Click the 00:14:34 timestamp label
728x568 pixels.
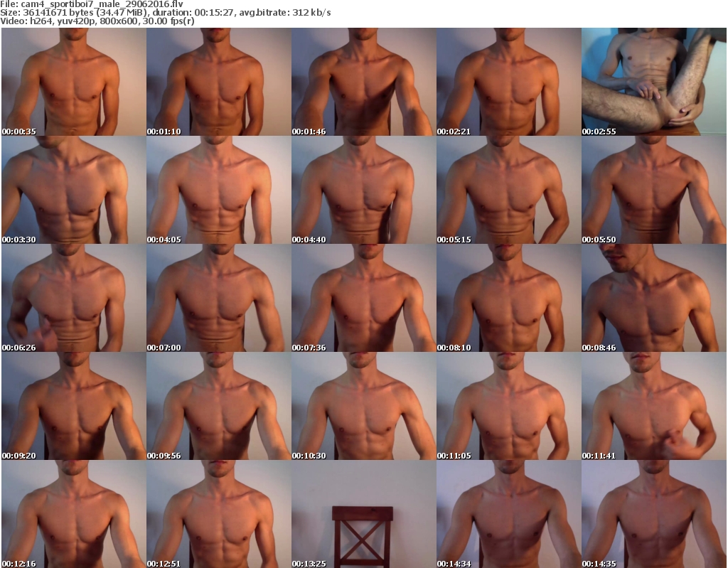pyautogui.click(x=454, y=564)
